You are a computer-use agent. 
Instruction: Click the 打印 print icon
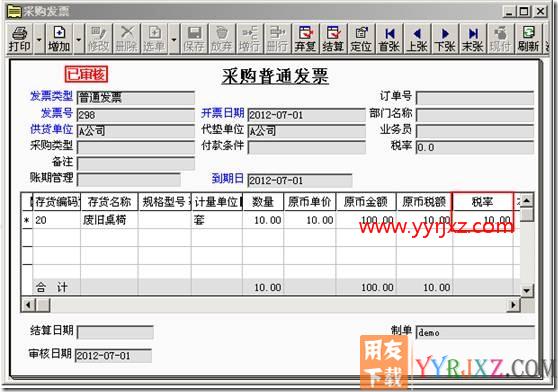click(x=20, y=39)
